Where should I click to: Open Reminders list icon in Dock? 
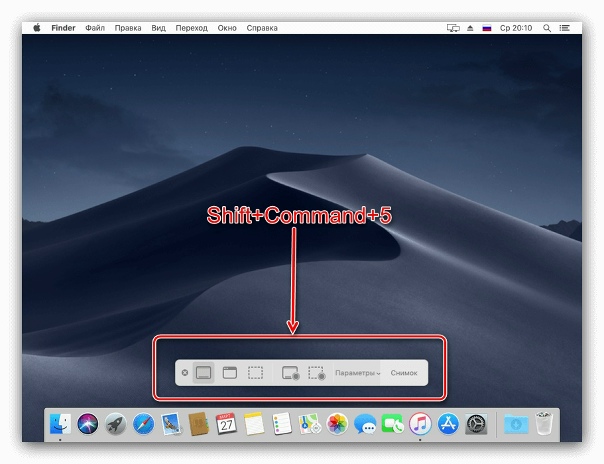282,424
